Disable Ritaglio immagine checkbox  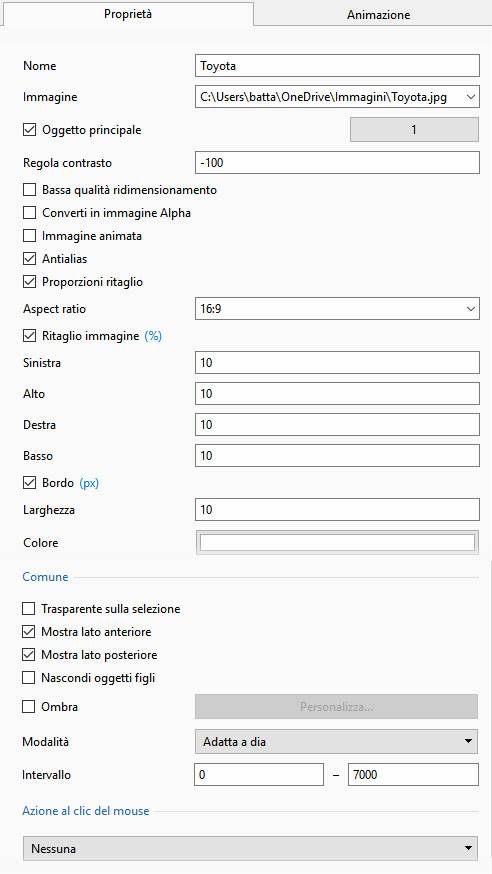(x=29, y=336)
